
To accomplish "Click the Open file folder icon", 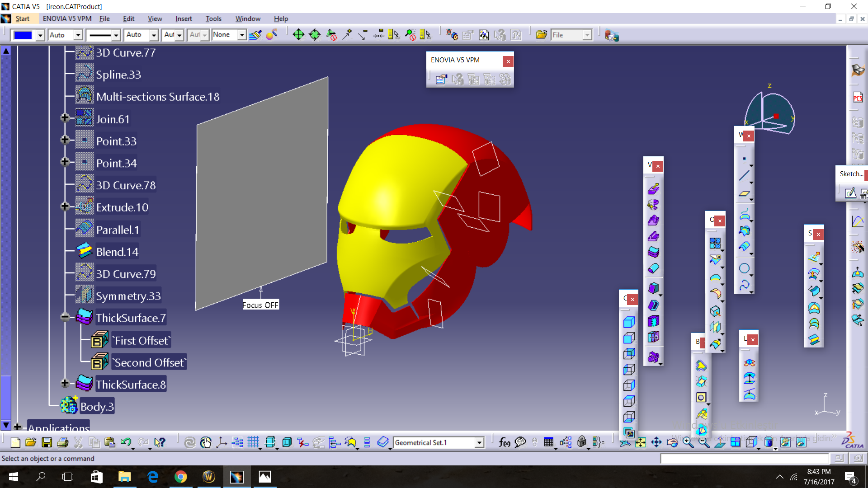I will [31, 442].
